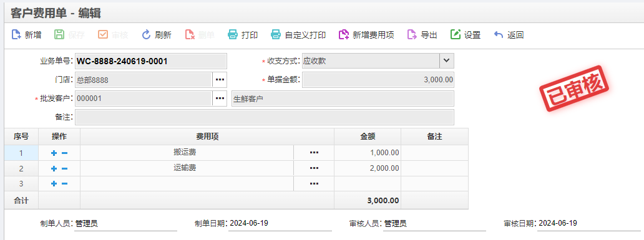This screenshot has height=240, width=644.
Task: Click the 费用项 column header
Action: click(207, 137)
